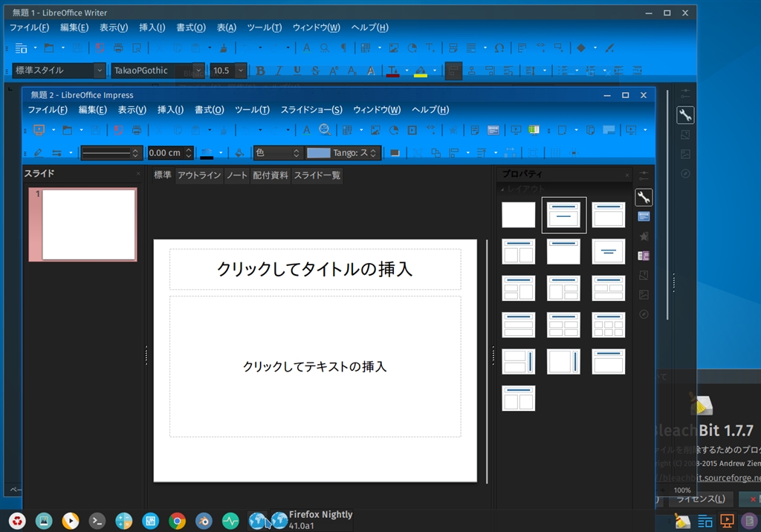Open Slide Transition tab in Impress sidebar
Image resolution: width=761 pixels, height=532 pixels.
click(644, 216)
